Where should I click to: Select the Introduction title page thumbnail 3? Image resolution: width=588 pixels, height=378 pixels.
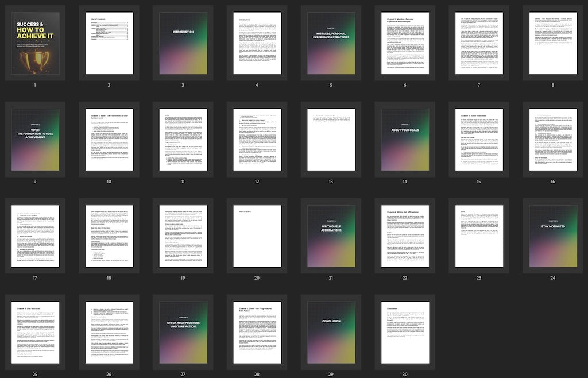click(x=183, y=43)
